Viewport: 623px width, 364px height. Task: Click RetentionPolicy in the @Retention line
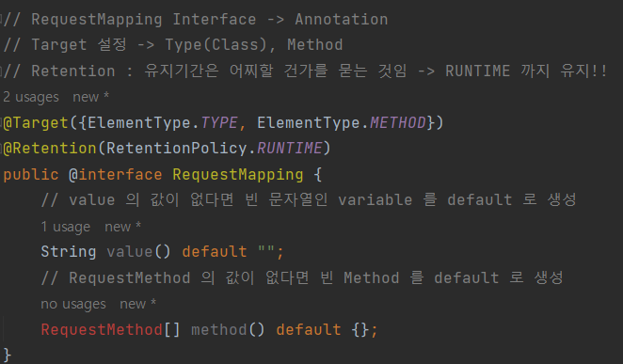pos(177,149)
